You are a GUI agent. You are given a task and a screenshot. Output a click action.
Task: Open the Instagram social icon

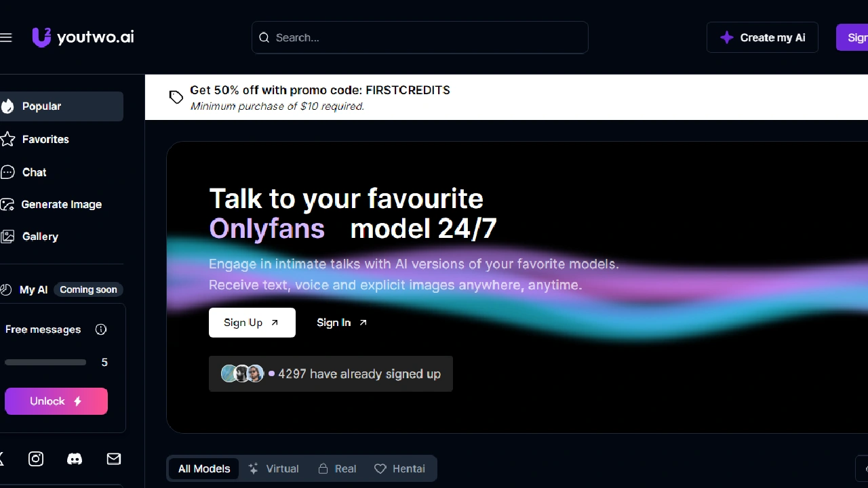pos(36,459)
